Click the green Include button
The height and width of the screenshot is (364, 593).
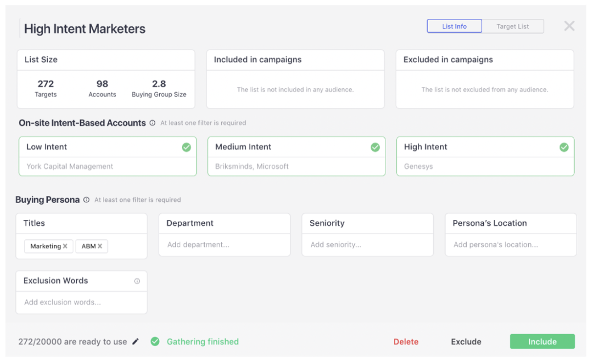click(x=542, y=342)
